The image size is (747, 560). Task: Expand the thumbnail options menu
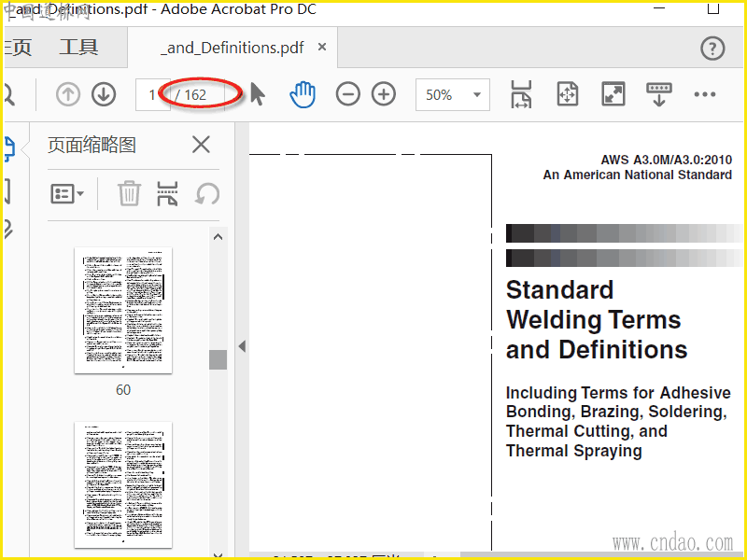click(67, 194)
